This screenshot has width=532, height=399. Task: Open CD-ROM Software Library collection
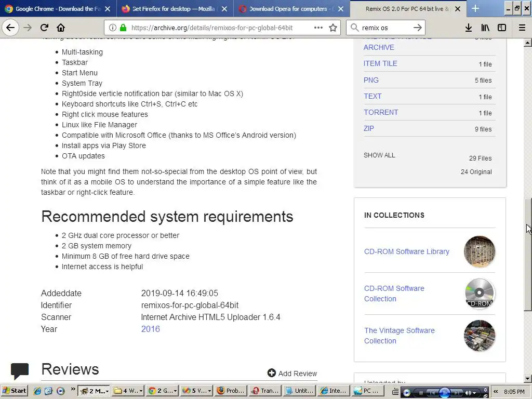pyautogui.click(x=406, y=251)
